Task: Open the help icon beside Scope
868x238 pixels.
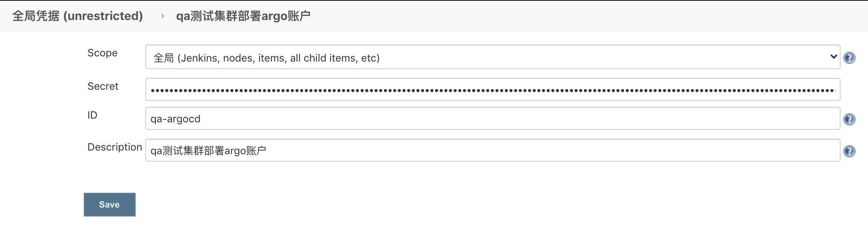Action: click(849, 58)
